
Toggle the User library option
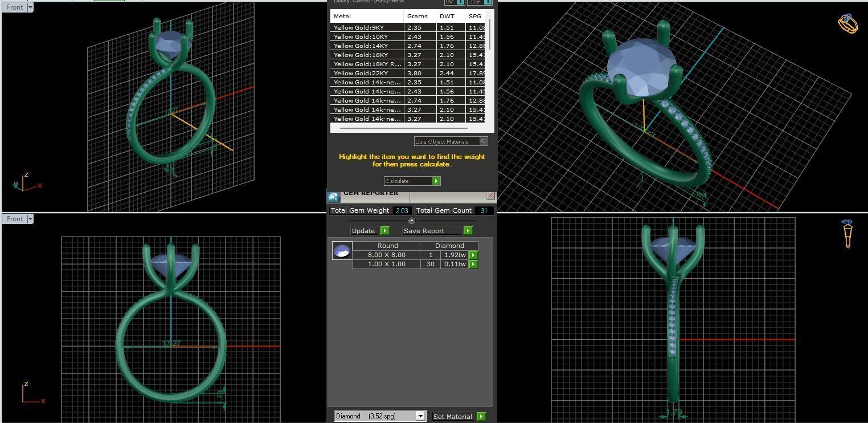480,2
